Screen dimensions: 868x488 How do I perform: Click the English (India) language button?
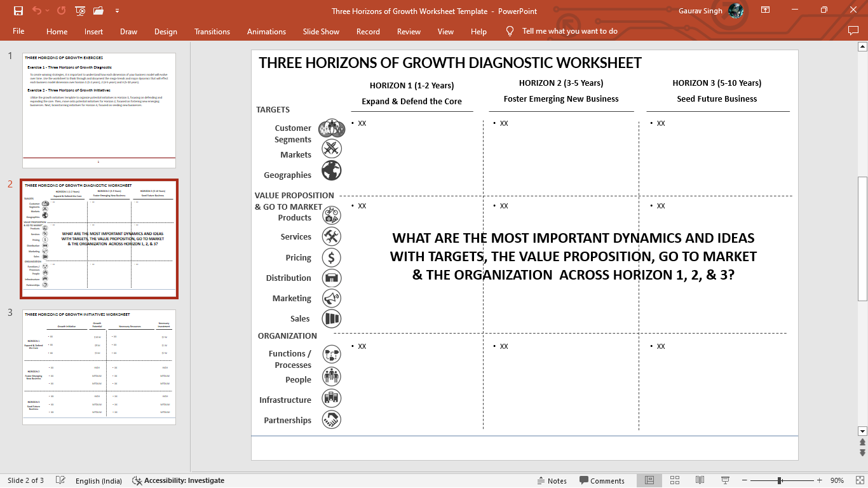[98, 481]
